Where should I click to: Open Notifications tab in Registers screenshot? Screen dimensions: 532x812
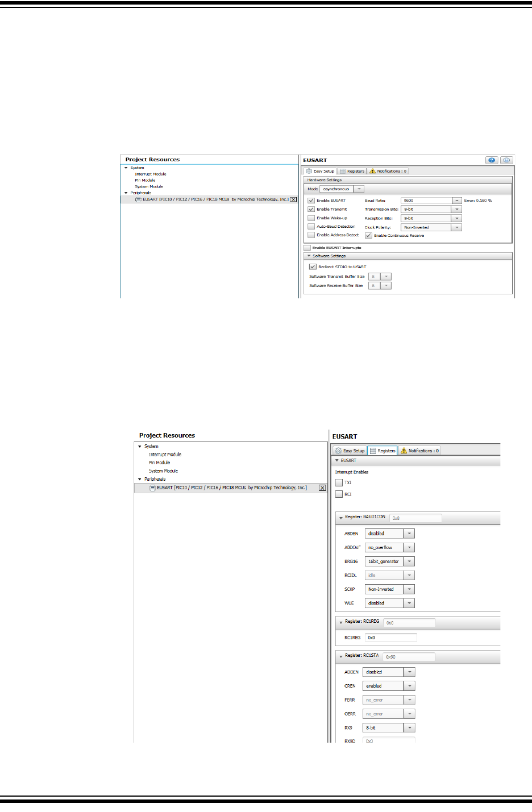420,451
